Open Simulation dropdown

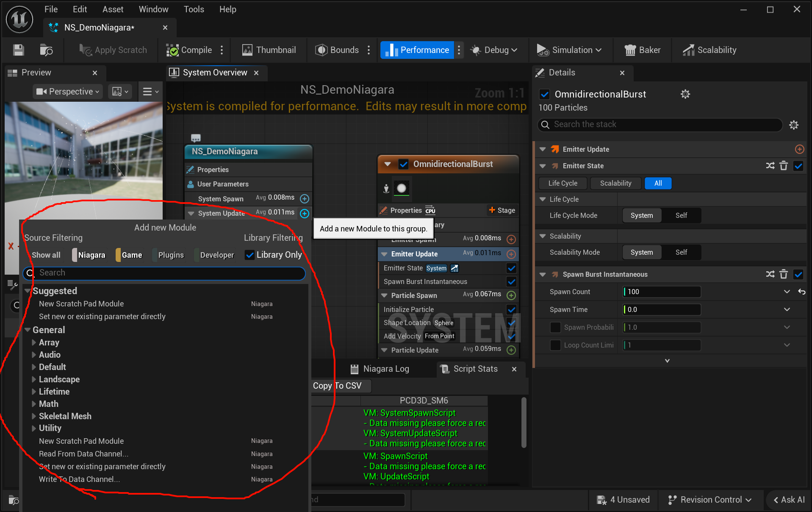pyautogui.click(x=569, y=50)
